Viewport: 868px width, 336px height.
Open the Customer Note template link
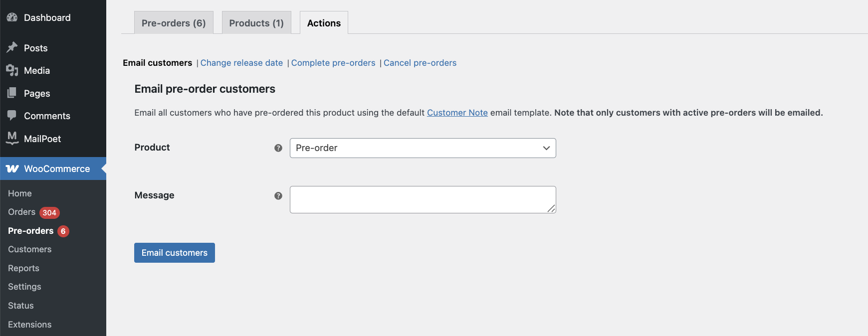tap(457, 113)
